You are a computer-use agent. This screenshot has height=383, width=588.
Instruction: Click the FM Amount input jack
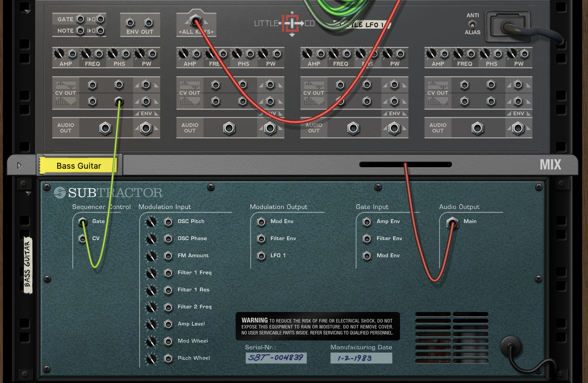pyautogui.click(x=168, y=256)
